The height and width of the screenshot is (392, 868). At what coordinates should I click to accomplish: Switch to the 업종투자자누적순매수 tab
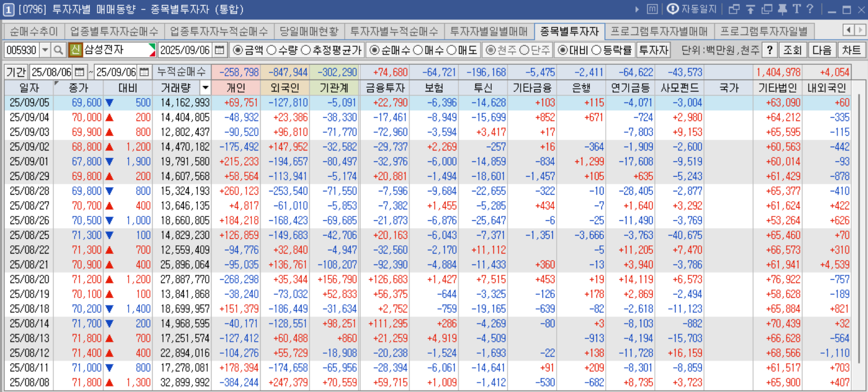pos(219,32)
